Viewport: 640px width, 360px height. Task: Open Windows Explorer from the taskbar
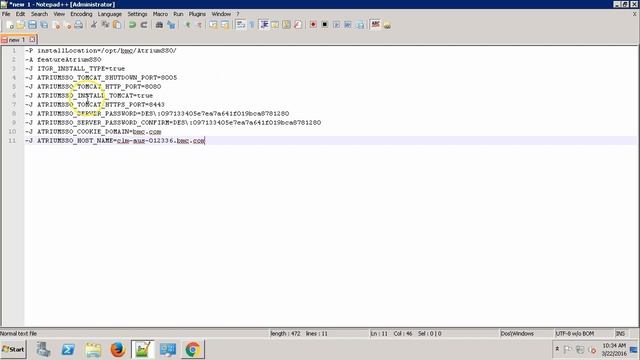pyautogui.click(x=93, y=350)
